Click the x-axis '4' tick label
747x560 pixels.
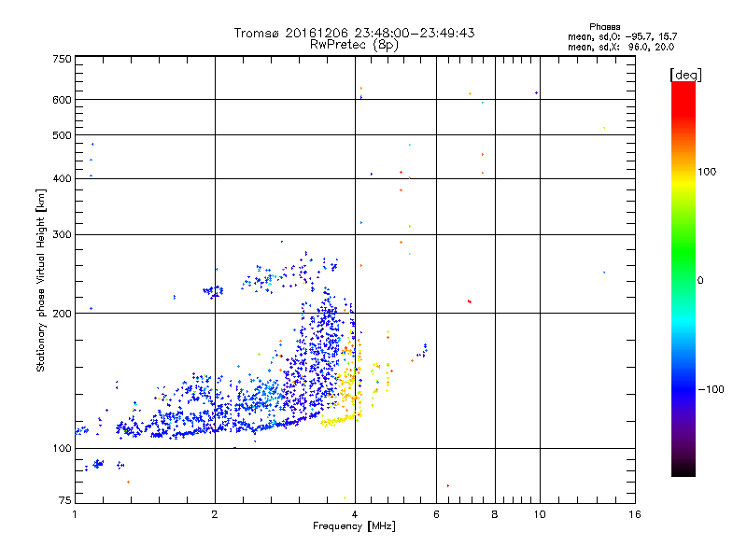(x=355, y=514)
